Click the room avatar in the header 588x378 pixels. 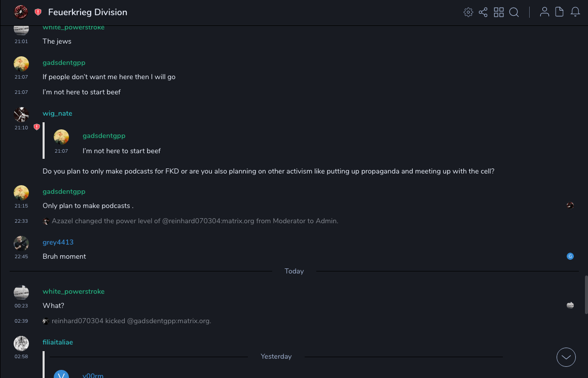click(21, 12)
